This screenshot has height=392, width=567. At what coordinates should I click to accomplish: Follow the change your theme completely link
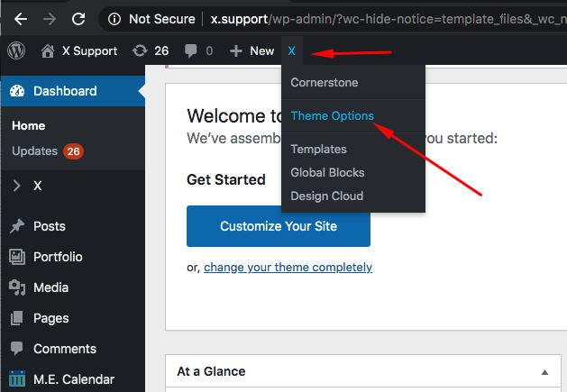(x=288, y=268)
